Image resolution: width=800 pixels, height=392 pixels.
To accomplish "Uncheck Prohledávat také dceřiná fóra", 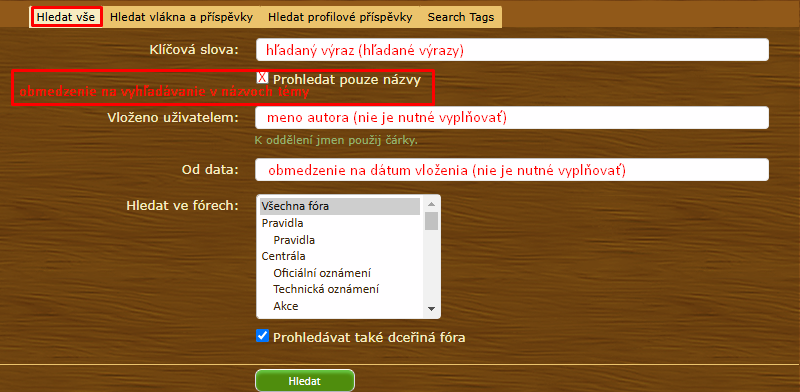I will click(262, 336).
